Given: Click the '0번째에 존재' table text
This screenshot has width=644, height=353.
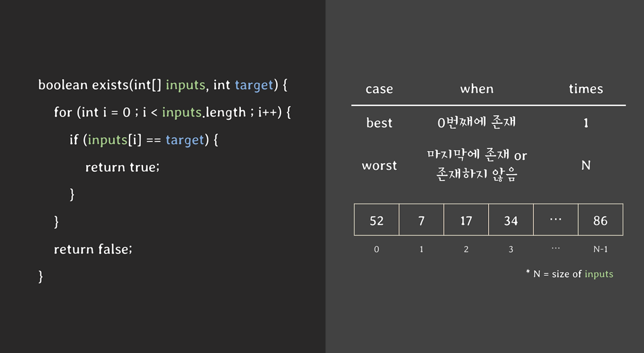Looking at the screenshot, I should (x=477, y=122).
